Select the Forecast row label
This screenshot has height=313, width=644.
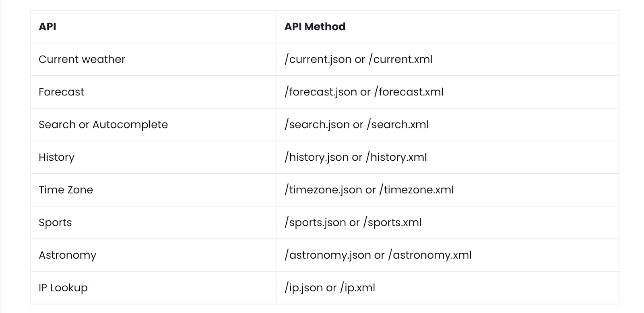click(61, 92)
